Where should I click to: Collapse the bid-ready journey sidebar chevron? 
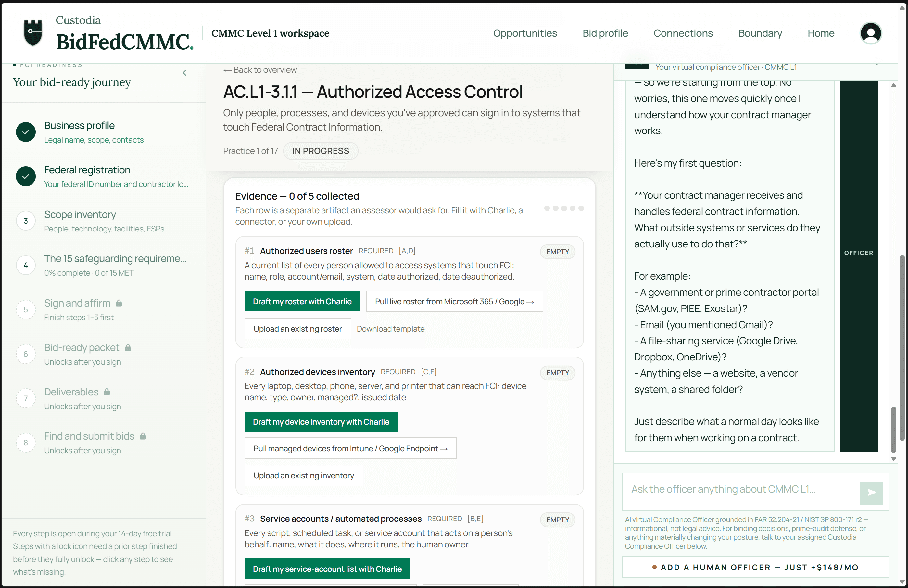point(184,73)
